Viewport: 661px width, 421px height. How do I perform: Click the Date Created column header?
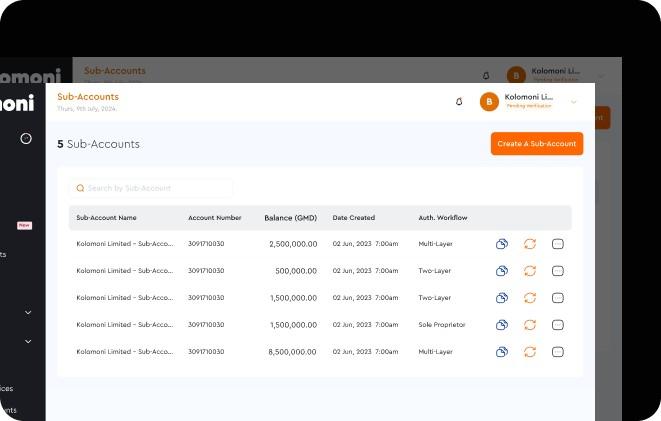[x=354, y=217]
